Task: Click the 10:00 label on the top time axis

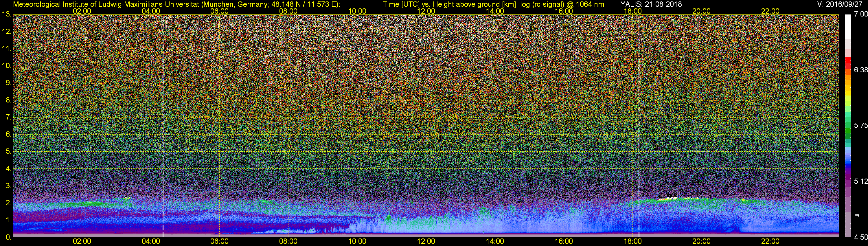Action: click(357, 11)
